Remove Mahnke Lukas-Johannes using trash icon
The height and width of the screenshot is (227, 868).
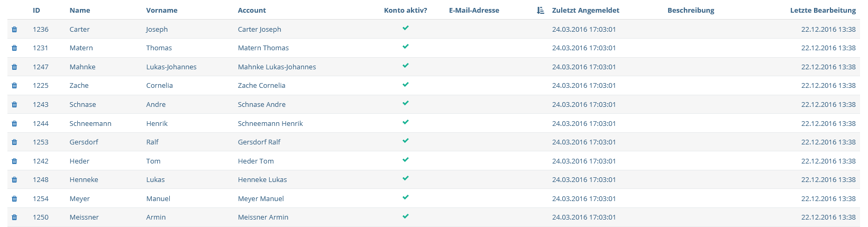click(x=14, y=67)
